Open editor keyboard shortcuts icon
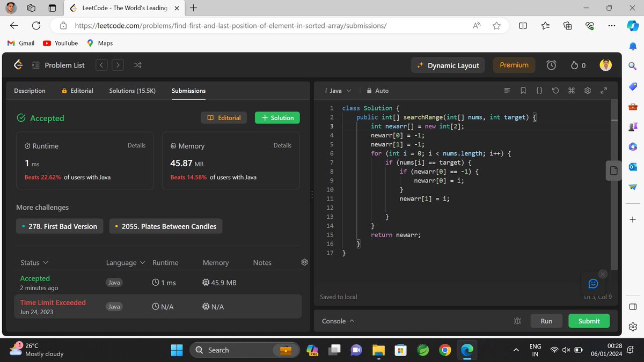The image size is (644, 362). click(x=572, y=91)
